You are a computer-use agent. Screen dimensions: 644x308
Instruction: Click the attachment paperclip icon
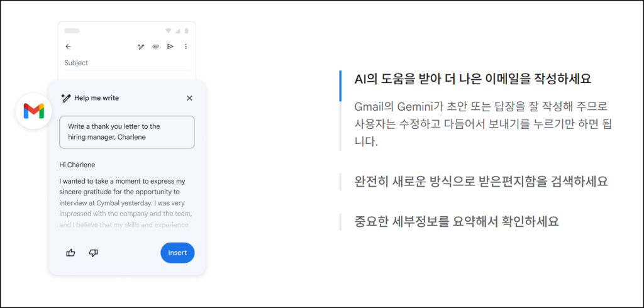[156, 47]
